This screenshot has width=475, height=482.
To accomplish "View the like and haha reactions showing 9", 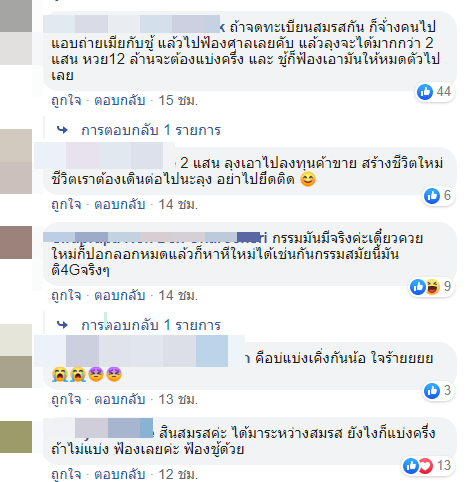I will [431, 287].
